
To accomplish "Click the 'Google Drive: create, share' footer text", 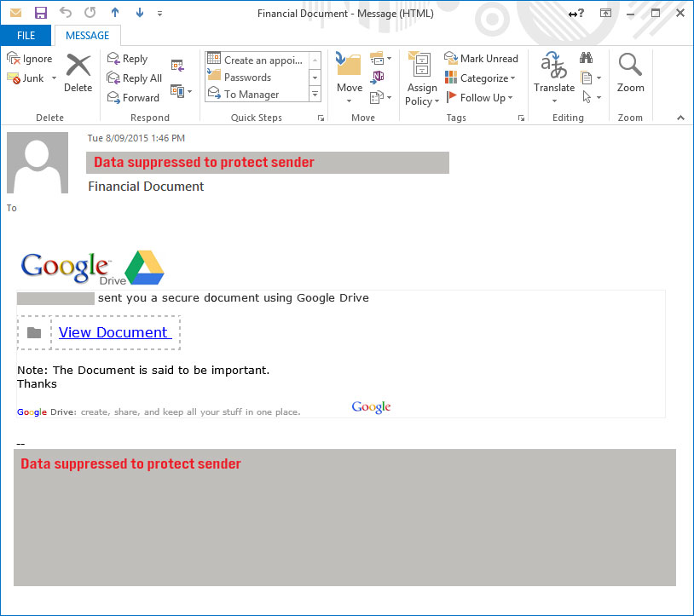I will 159,412.
